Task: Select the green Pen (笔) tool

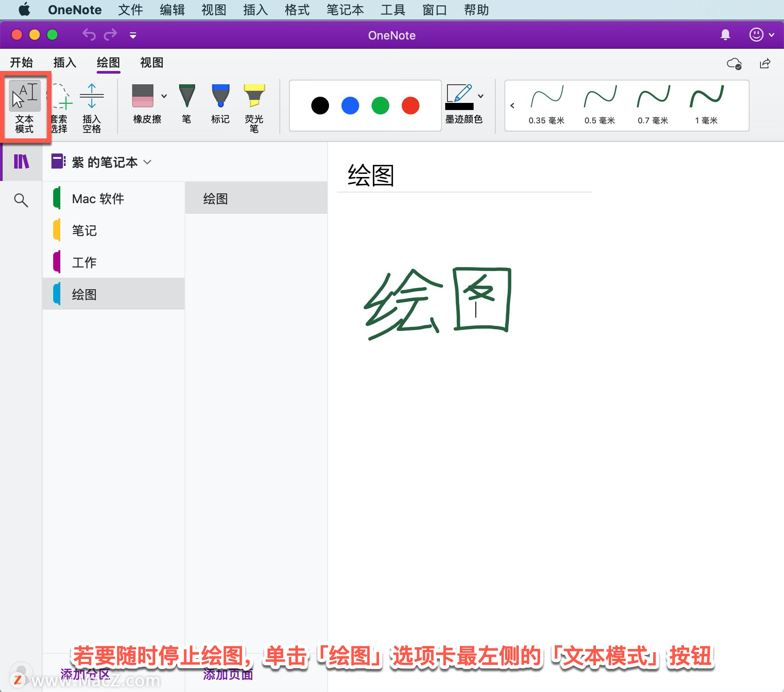Action: [187, 104]
